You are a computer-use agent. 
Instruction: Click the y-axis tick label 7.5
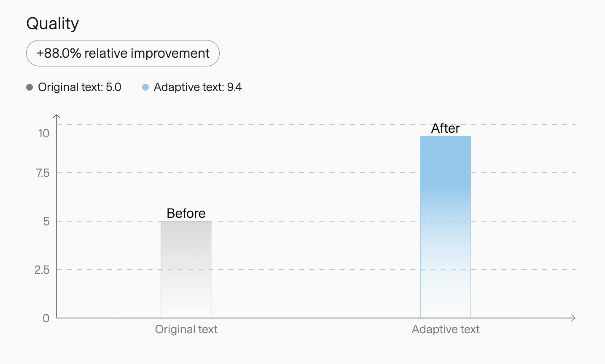[x=43, y=173]
